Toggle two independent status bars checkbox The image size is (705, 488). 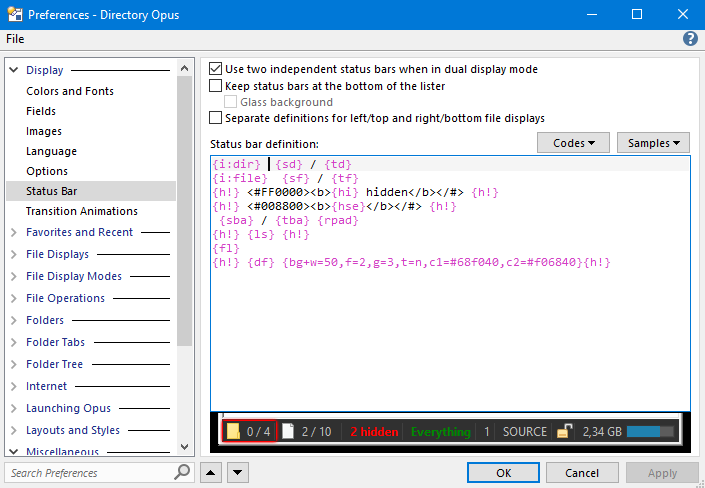(x=216, y=69)
